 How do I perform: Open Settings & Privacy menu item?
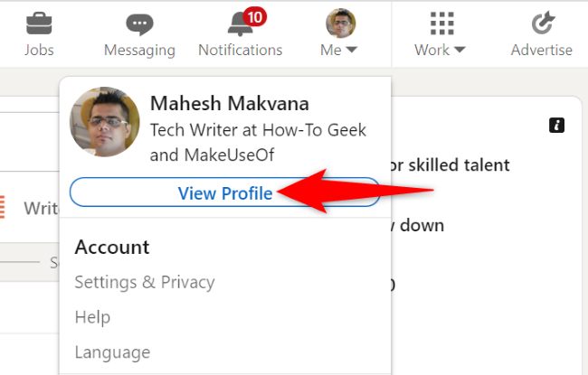click(145, 282)
